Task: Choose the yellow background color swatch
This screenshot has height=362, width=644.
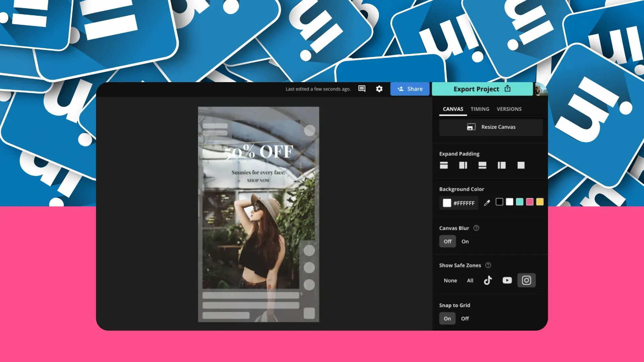Action: point(540,202)
